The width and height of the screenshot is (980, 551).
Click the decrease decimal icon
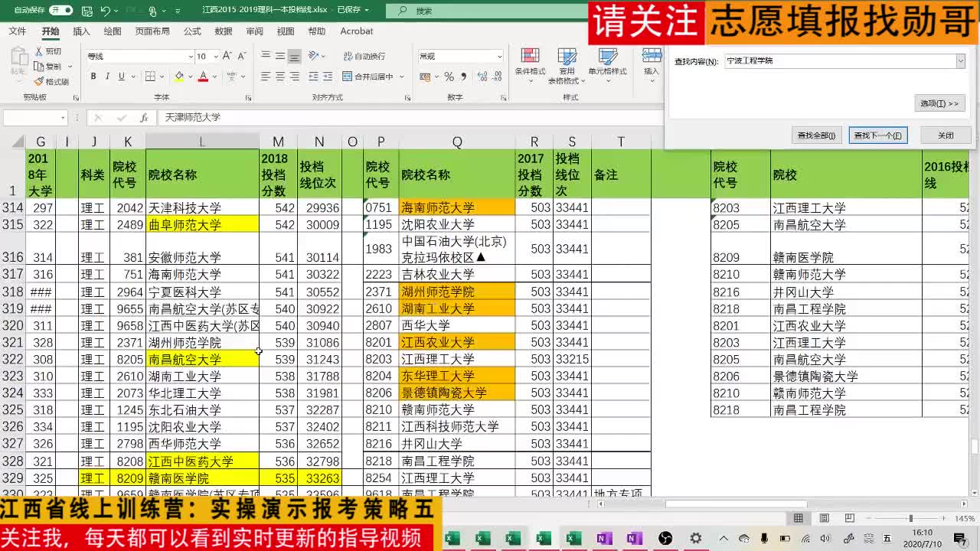point(495,77)
